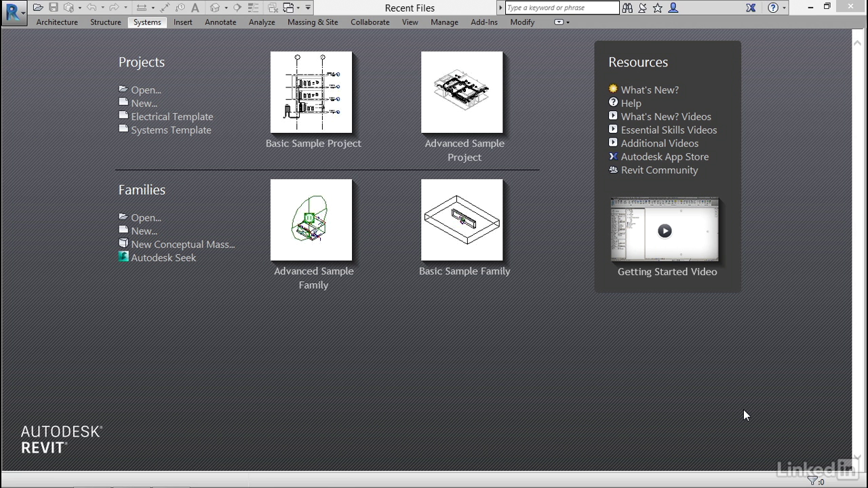
Task: Click the Measure Between Two References icon
Action: pos(141,7)
